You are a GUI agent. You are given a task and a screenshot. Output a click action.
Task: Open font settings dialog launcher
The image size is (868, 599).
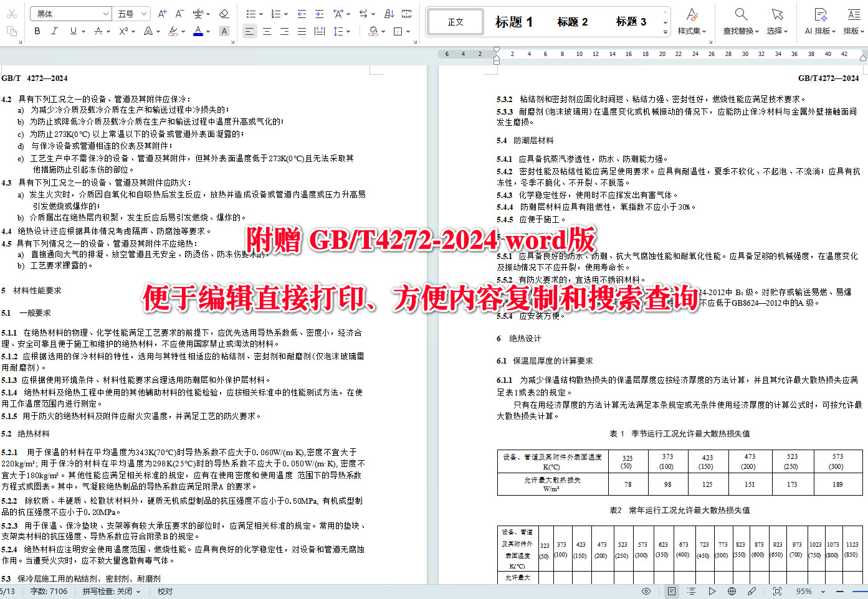coord(232,42)
